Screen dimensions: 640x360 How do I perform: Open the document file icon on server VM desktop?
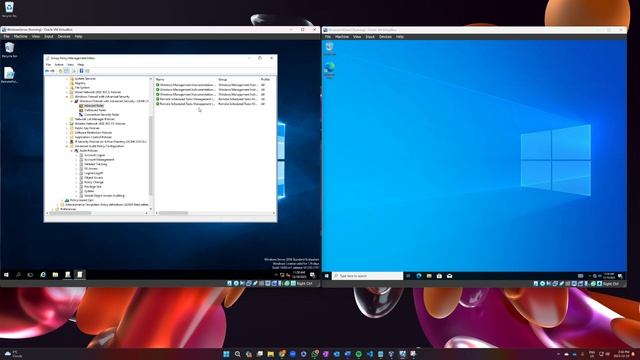(9, 75)
